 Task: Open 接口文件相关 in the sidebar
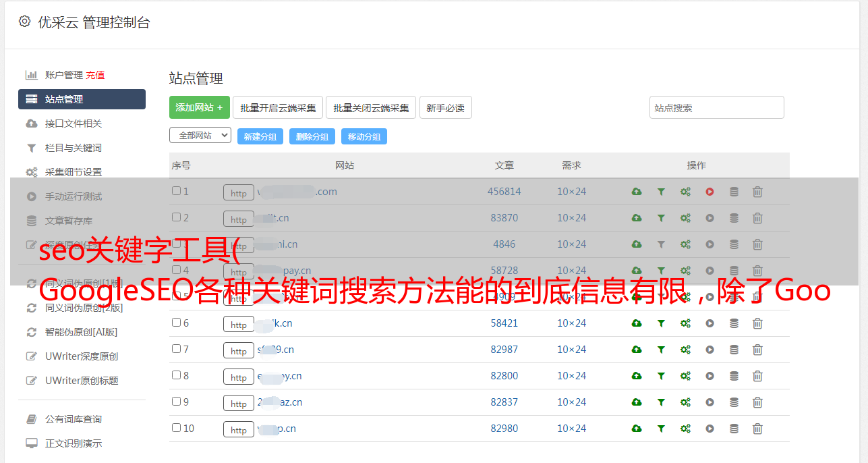(x=74, y=124)
